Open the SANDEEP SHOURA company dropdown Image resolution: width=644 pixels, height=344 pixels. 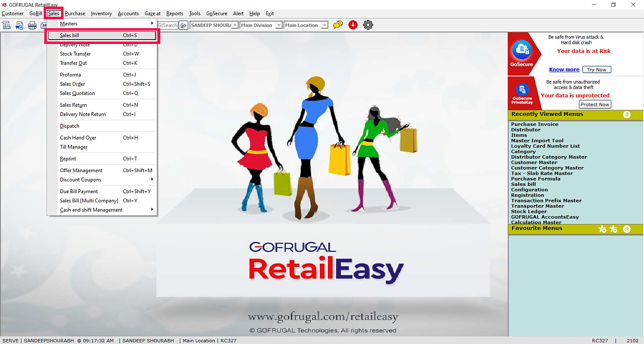coord(214,25)
